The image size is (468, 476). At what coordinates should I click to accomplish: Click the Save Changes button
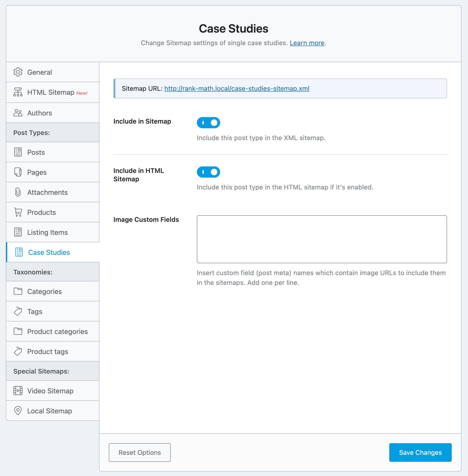[x=420, y=452]
